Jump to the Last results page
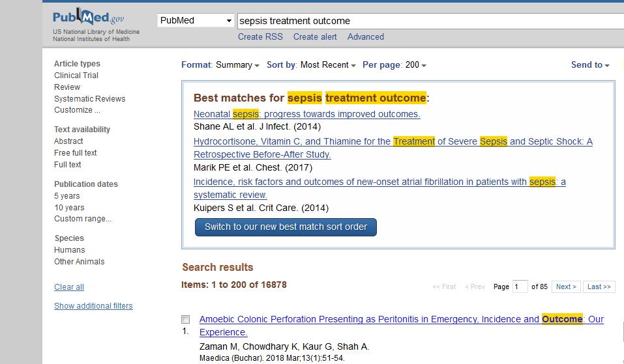The image size is (624, 364). click(x=599, y=287)
